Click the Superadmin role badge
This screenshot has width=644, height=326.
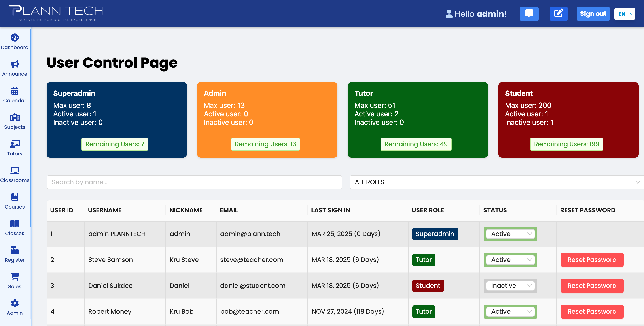435,234
